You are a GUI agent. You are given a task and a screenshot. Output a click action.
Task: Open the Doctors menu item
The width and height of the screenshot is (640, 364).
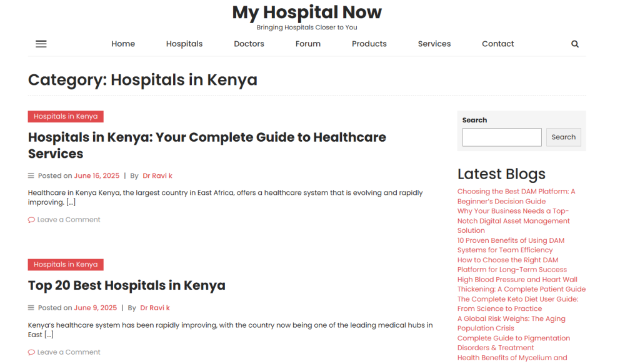point(249,44)
